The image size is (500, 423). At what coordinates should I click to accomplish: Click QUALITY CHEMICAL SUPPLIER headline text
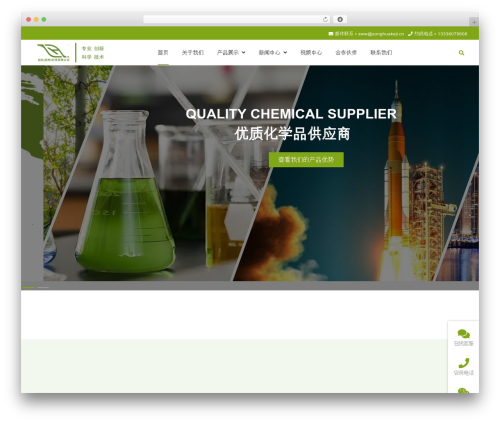point(291,114)
